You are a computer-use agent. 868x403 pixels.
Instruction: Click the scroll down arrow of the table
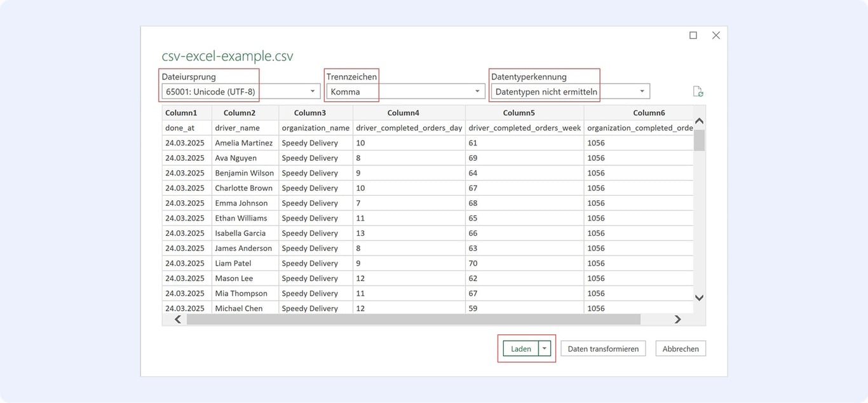click(x=699, y=297)
